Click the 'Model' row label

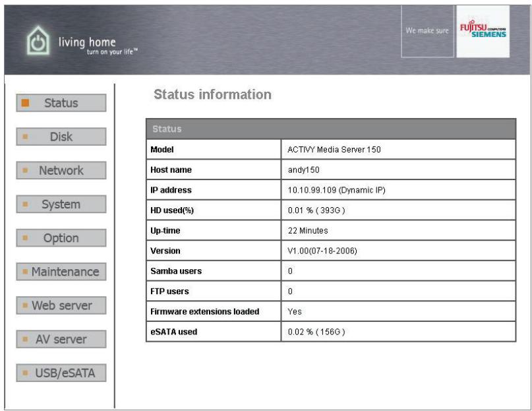click(x=162, y=150)
